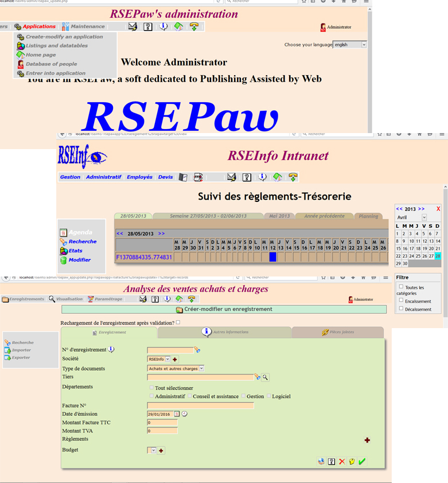The width and height of the screenshot is (448, 483).
Task: Open the Choose your language dropdown
Action: tap(350, 45)
